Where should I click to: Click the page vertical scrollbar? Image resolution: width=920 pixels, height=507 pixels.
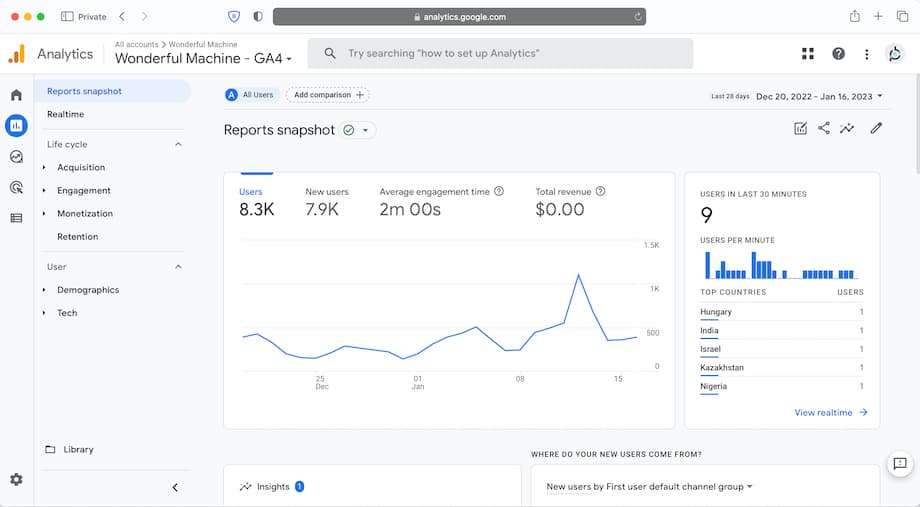point(916,124)
